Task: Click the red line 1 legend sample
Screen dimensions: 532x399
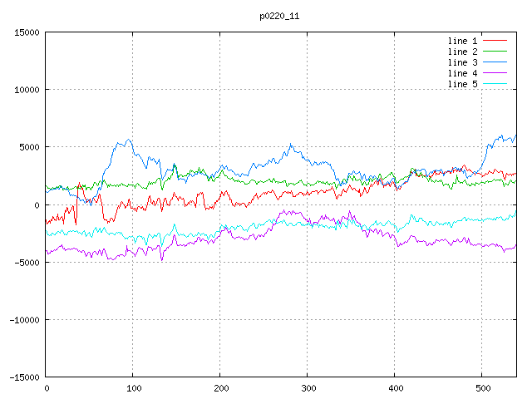Action: 495,41
